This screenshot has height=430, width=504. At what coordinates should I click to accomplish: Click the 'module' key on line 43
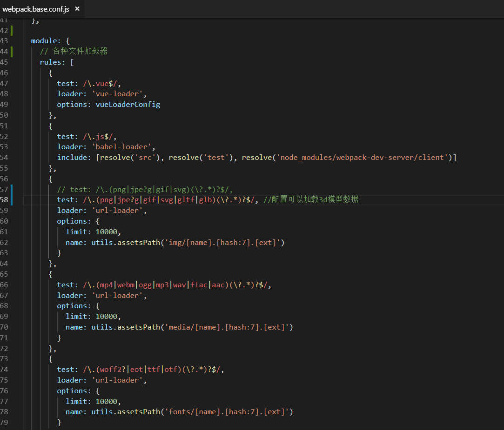coord(44,41)
